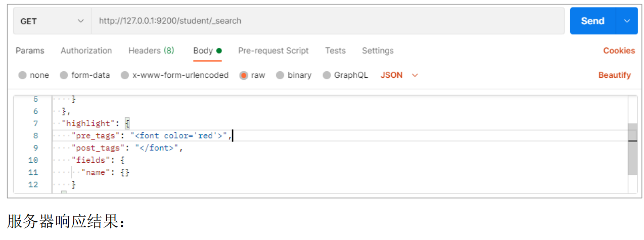Click the Cookies link
644x240 pixels.
tap(619, 51)
